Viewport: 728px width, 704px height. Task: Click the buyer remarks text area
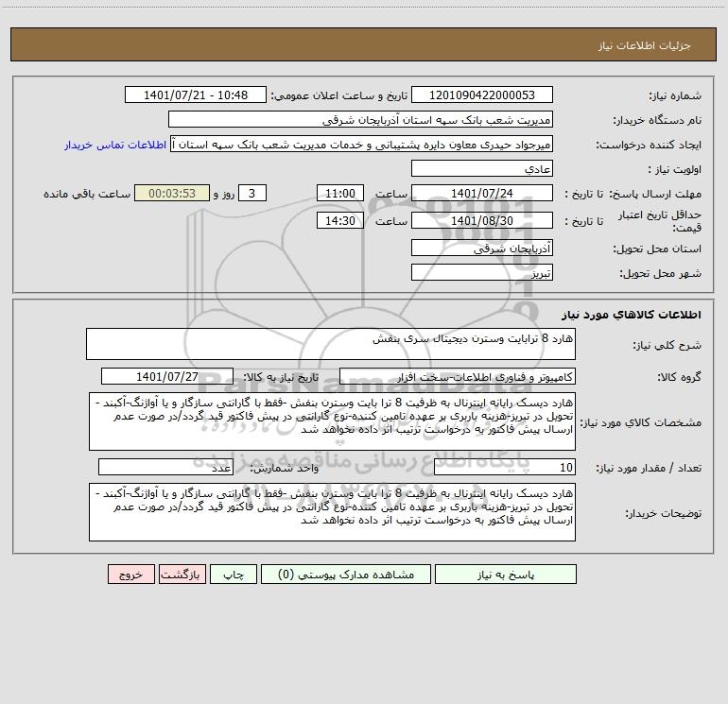[332, 512]
